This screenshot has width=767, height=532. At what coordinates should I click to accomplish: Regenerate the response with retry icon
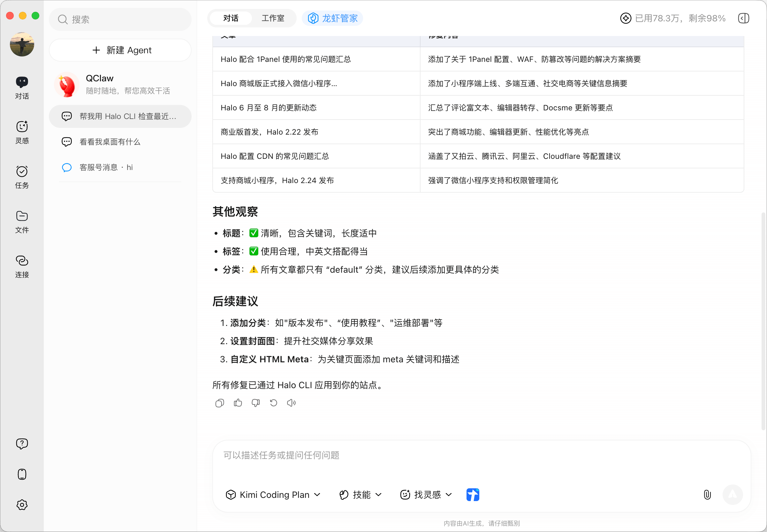click(x=274, y=403)
